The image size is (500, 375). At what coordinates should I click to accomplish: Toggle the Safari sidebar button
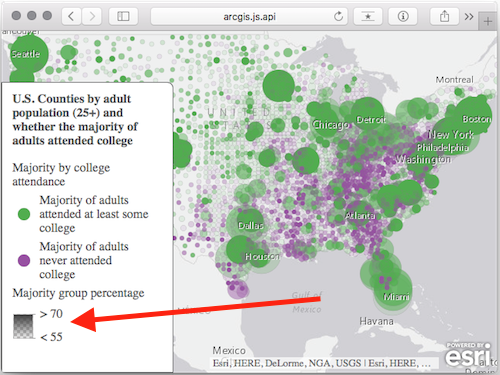tap(123, 16)
